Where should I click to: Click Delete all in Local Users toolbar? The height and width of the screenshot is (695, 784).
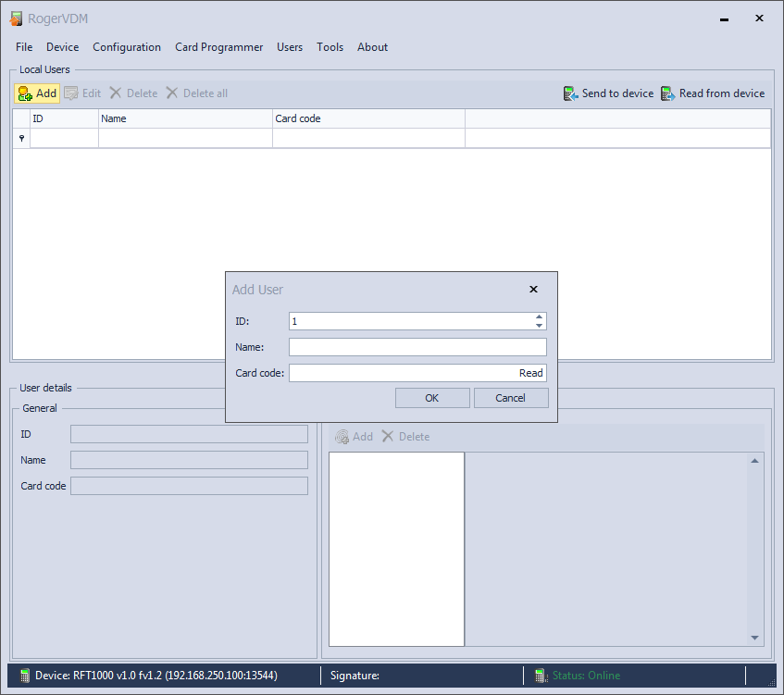pyautogui.click(x=196, y=93)
